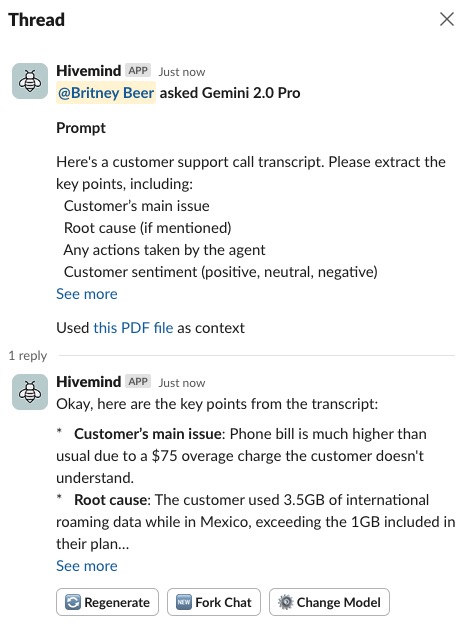Open the @Britney Beer mention
Viewport: 469px width, 628px height.
(106, 93)
